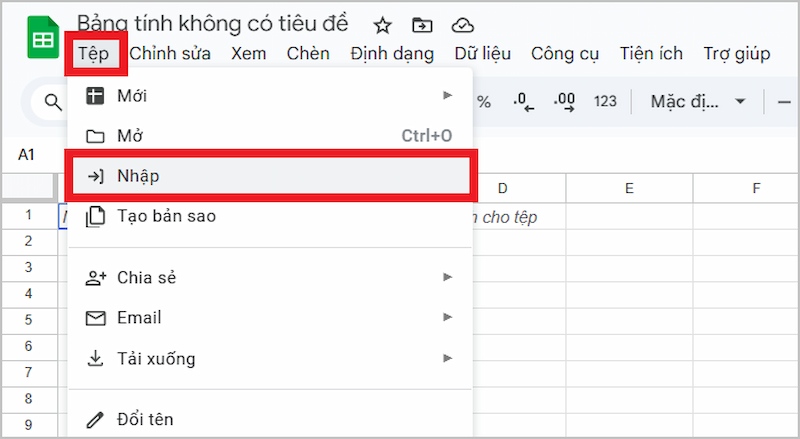
Task: Select row 7 header
Action: pos(29,373)
